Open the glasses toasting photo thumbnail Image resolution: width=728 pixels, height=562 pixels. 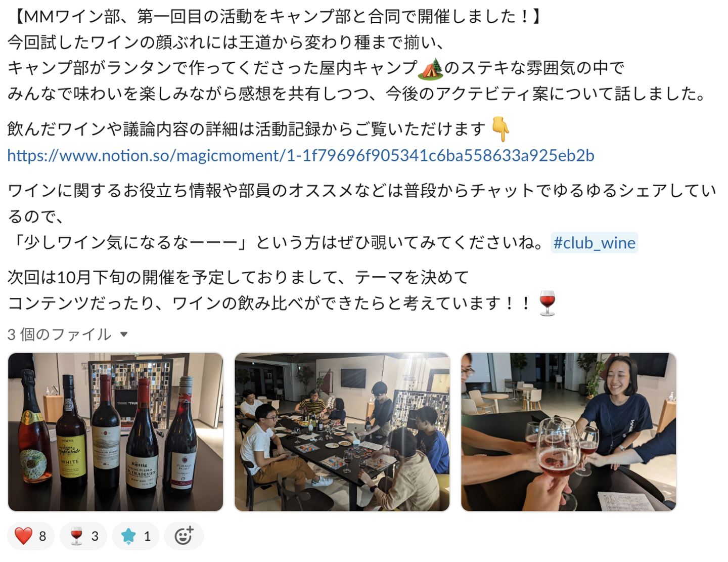tap(569, 432)
